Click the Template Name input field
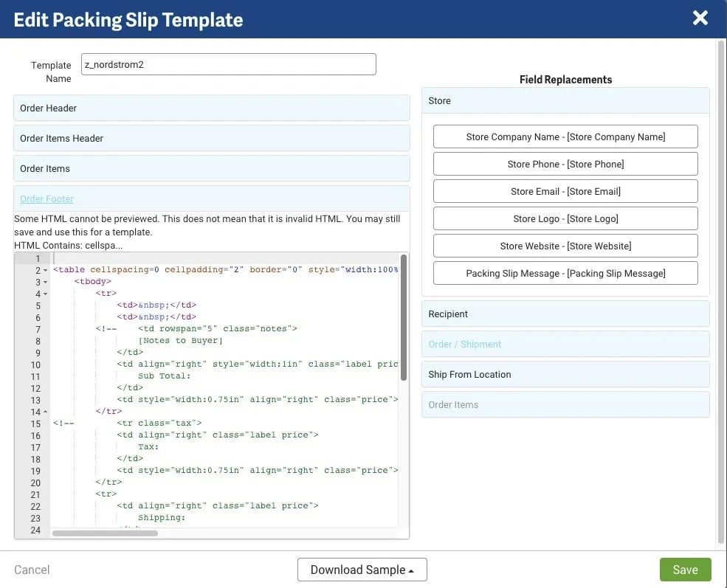The height and width of the screenshot is (588, 727). click(x=228, y=64)
